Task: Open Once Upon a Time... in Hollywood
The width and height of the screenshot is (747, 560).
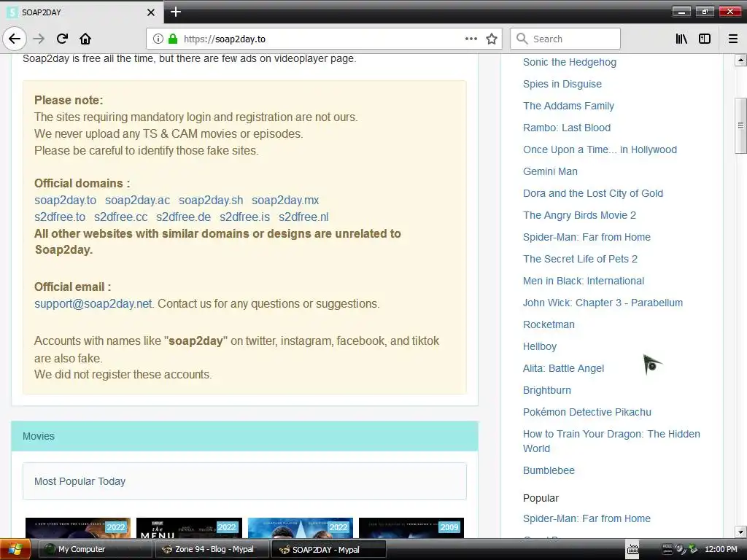Action: pos(600,149)
